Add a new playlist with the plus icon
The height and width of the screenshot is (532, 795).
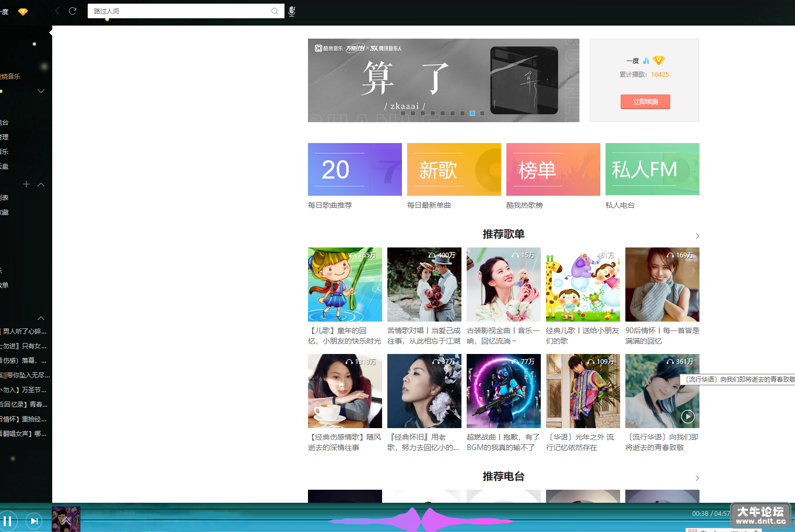(27, 184)
